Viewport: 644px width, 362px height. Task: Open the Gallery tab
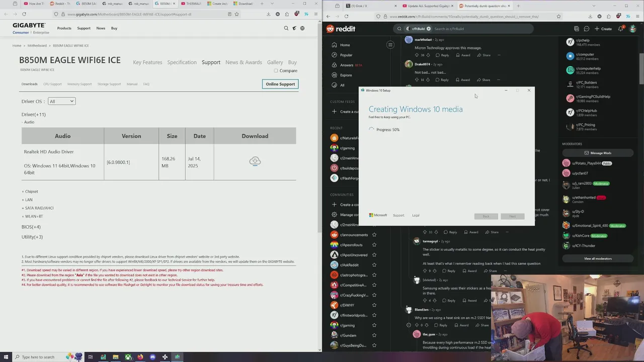(275, 62)
